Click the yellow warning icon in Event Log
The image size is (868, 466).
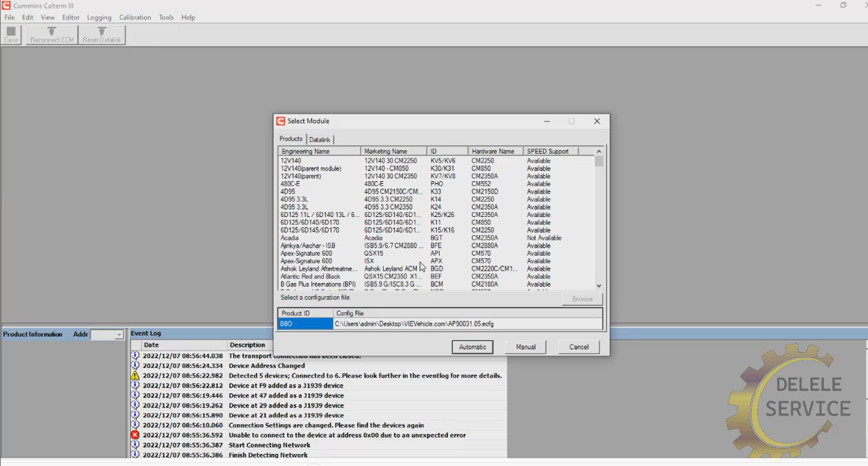pos(135,375)
